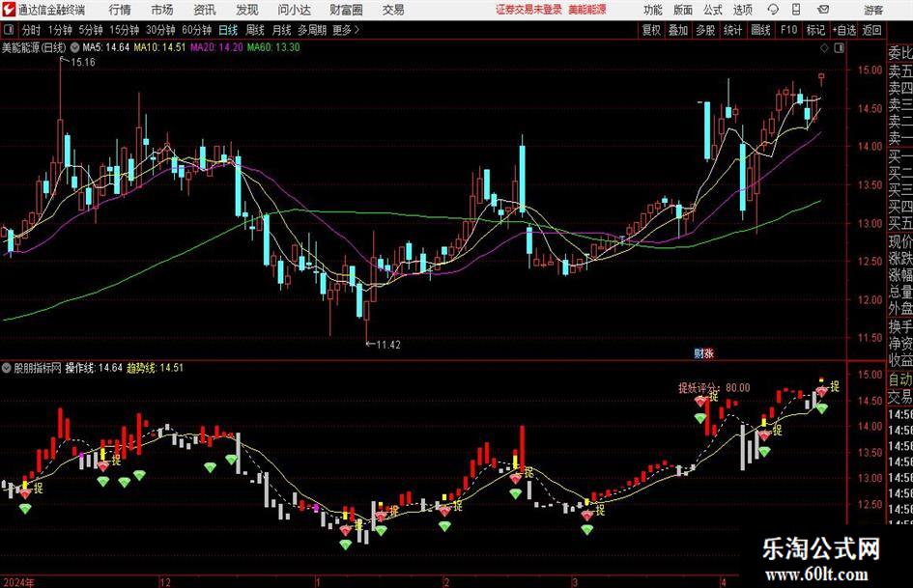The width and height of the screenshot is (913, 588).
Task: Click the red 美能能源 stock name in title bar
Action: click(587, 10)
